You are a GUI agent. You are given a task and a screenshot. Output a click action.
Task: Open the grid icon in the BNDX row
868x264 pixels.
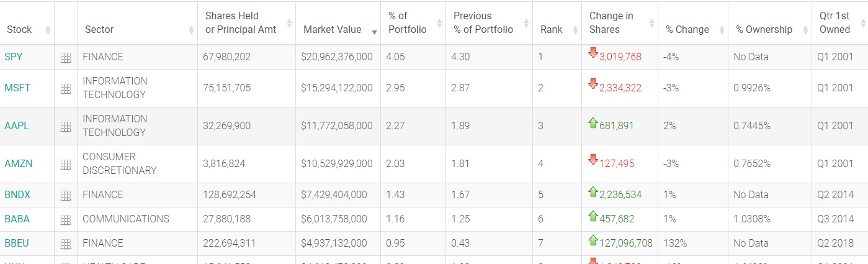[66, 196]
